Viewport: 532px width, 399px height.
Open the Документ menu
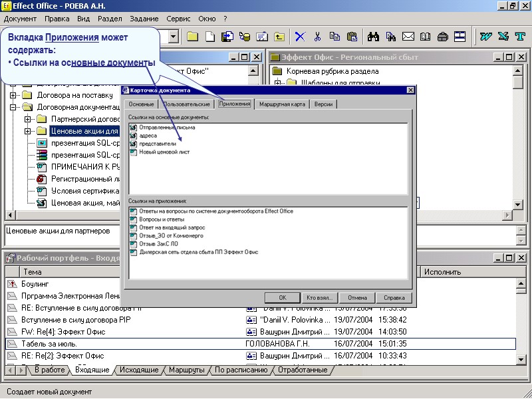pyautogui.click(x=20, y=19)
